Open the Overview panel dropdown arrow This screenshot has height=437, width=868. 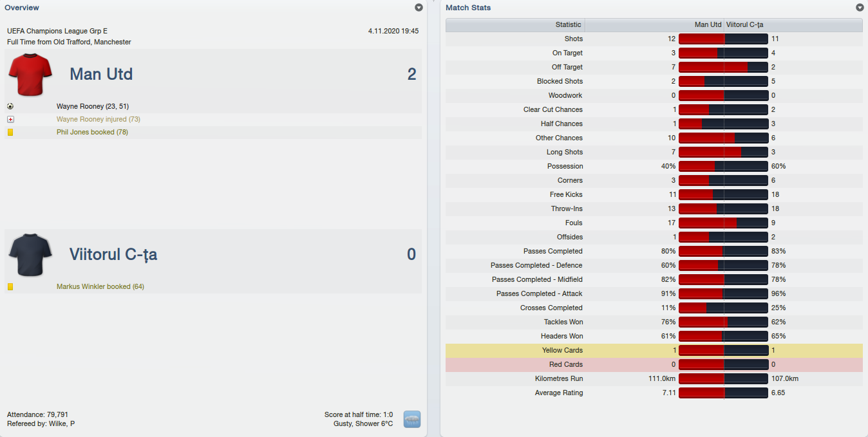click(x=419, y=8)
